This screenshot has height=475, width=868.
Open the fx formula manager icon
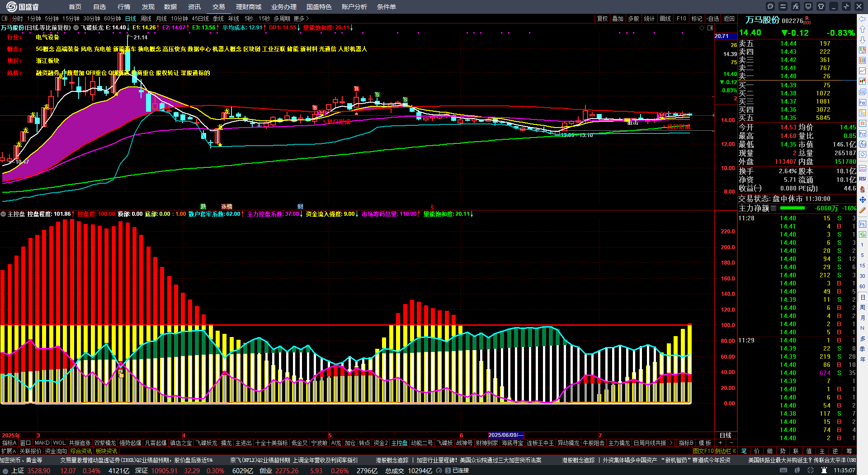click(796, 6)
